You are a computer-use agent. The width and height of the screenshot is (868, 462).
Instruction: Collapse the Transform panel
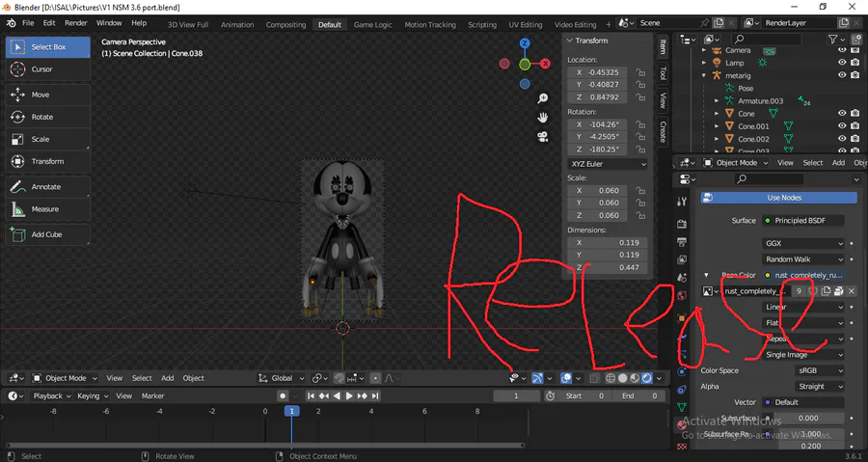point(569,41)
